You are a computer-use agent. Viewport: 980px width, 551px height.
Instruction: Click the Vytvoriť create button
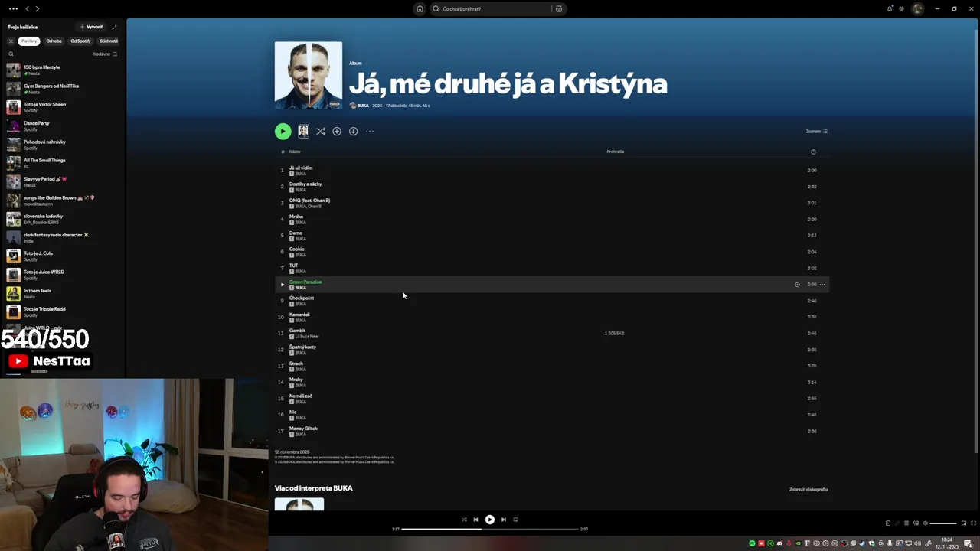click(x=91, y=27)
